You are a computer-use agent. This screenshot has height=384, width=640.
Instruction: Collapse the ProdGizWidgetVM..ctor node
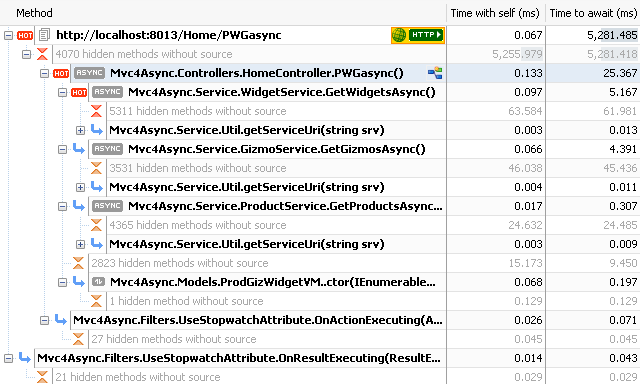tap(62, 282)
